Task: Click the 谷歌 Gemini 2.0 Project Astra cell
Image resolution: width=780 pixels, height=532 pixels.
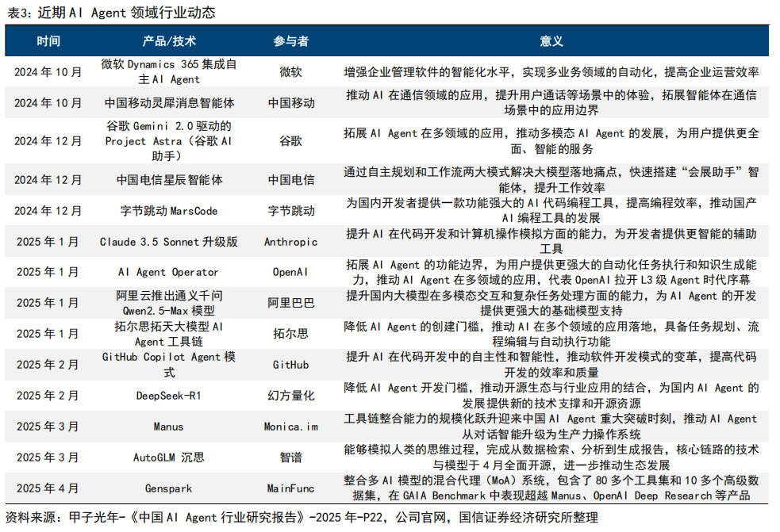Action: point(169,141)
